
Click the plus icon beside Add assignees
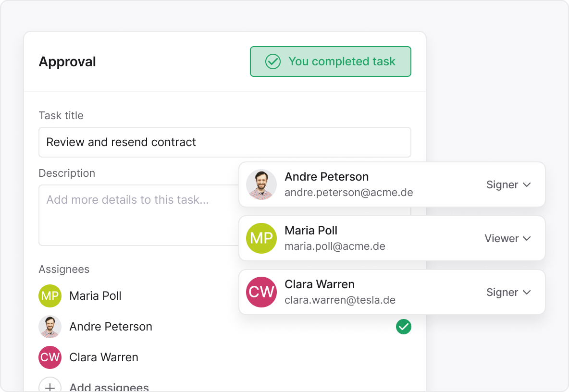point(50,386)
